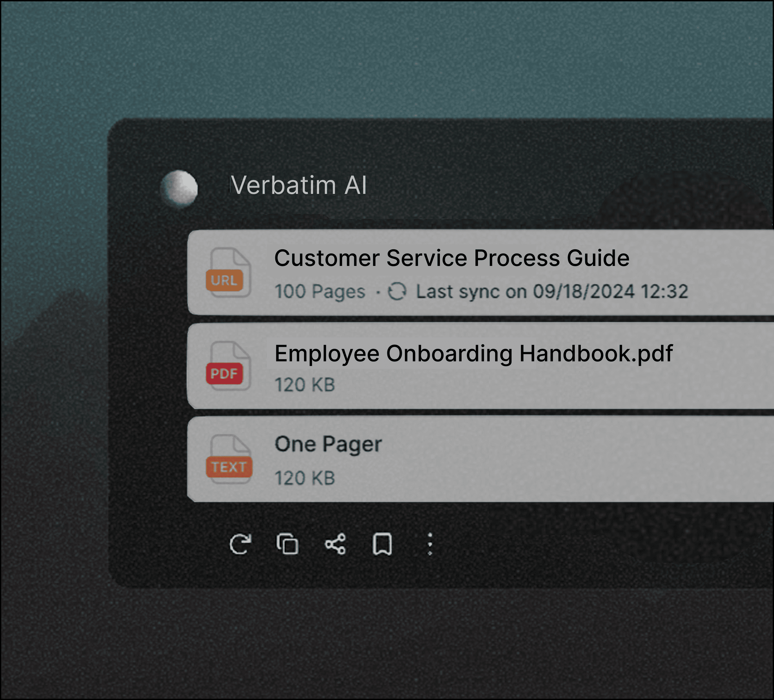Open Employee Onboarding Handbook.pdf title
The width and height of the screenshot is (774, 700).
[474, 353]
